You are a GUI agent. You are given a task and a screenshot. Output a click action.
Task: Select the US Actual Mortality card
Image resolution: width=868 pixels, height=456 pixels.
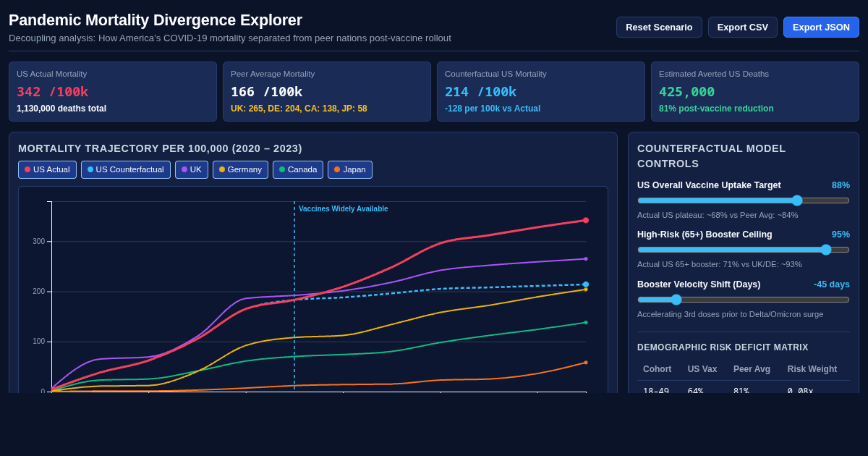click(113, 91)
